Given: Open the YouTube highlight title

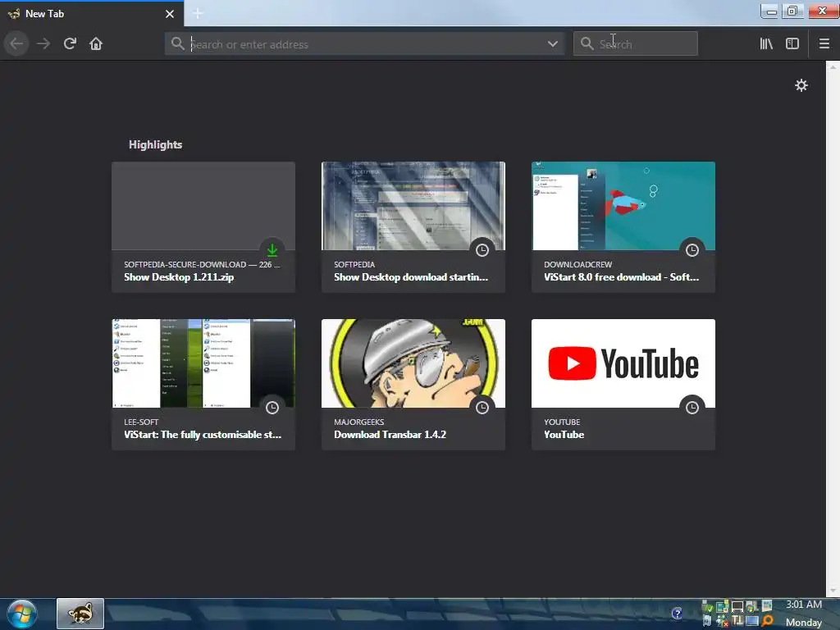Looking at the screenshot, I should [x=564, y=435].
